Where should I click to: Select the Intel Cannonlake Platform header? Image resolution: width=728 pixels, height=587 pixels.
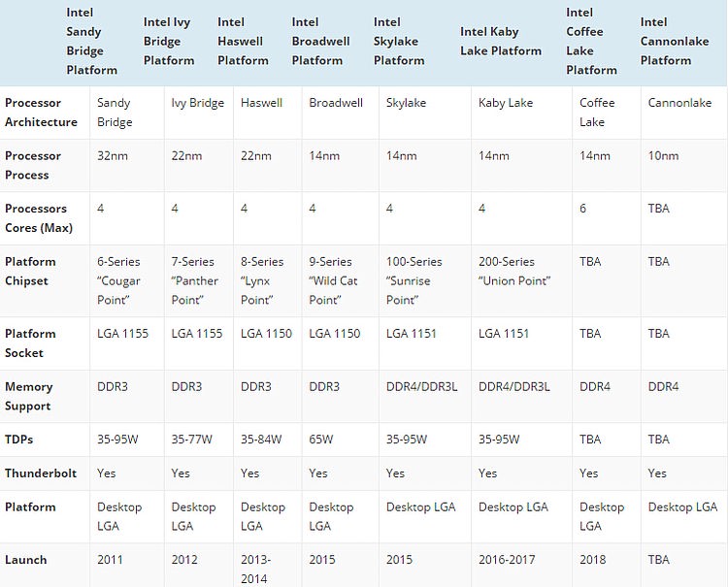(x=675, y=42)
